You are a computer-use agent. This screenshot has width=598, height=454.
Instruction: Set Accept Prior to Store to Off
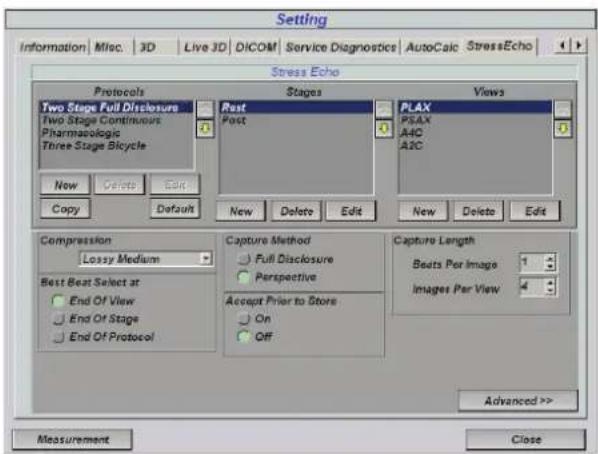(244, 336)
